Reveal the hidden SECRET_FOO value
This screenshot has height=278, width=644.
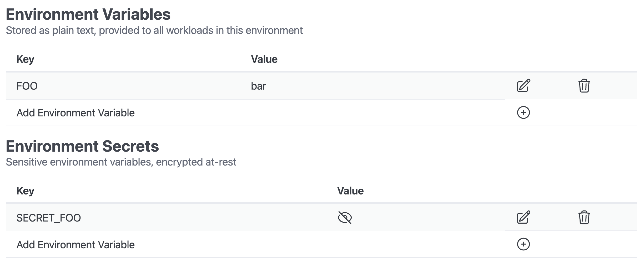click(x=345, y=218)
